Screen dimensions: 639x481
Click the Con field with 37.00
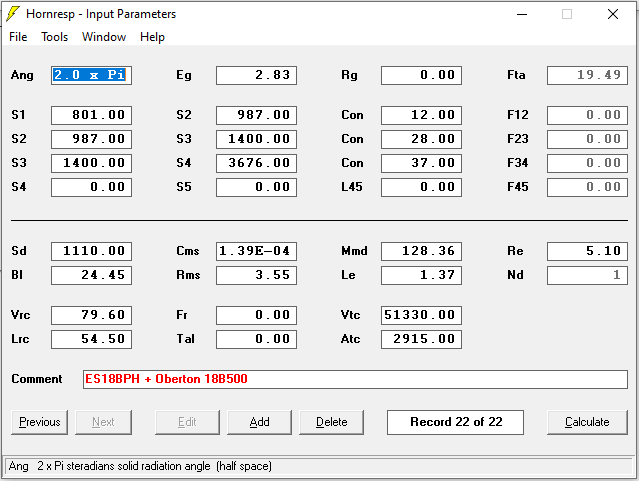pyautogui.click(x=421, y=163)
